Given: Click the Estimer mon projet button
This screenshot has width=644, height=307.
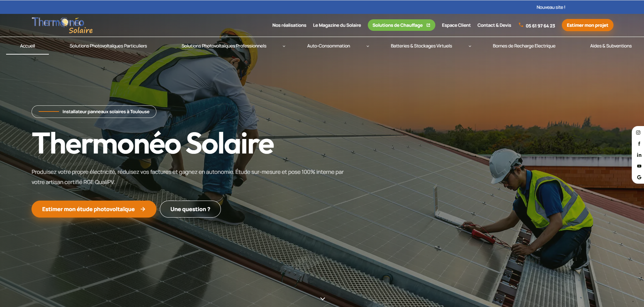Looking at the screenshot, I should (x=587, y=25).
